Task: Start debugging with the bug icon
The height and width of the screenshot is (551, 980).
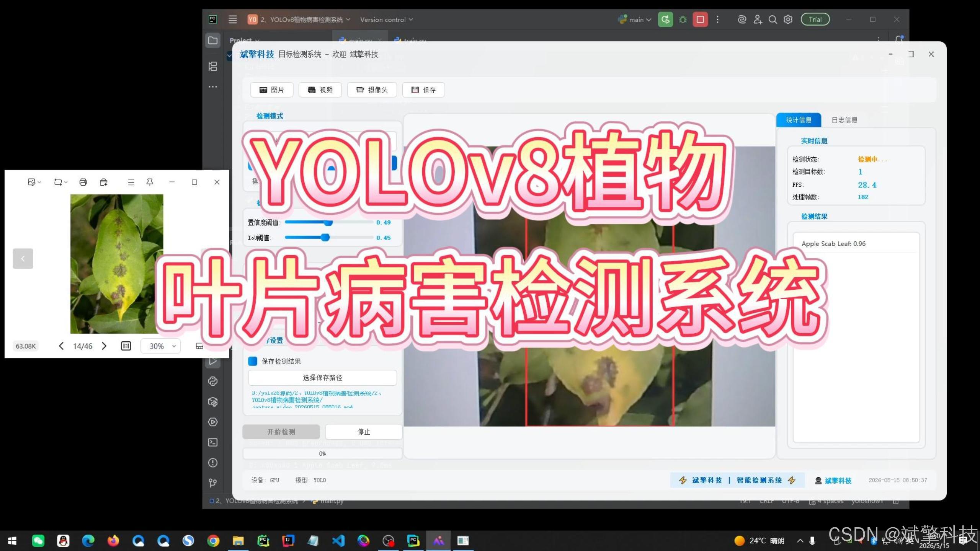Action: (x=683, y=20)
